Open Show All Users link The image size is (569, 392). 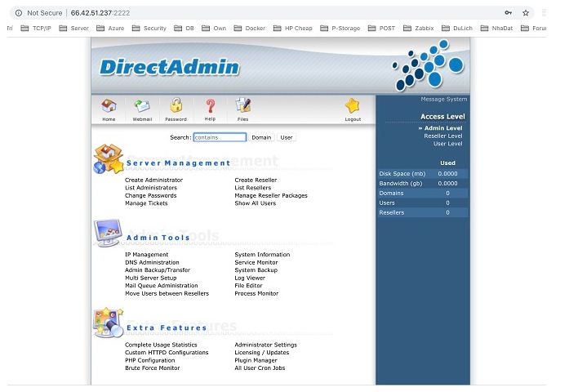click(x=255, y=203)
